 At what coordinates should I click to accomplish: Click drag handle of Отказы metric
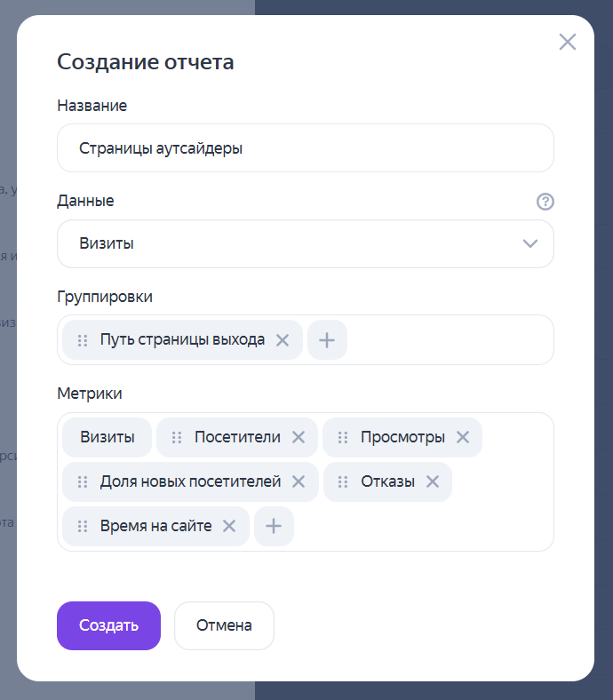pyautogui.click(x=343, y=481)
